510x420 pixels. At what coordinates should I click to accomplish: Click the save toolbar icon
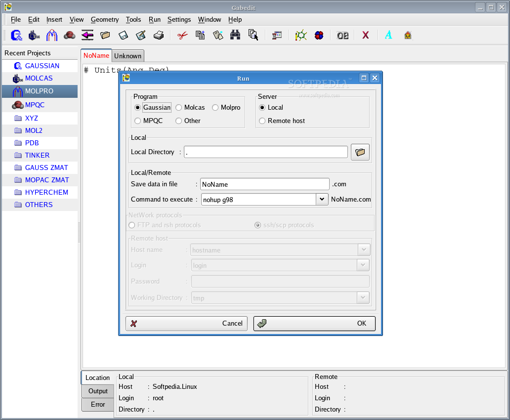click(123, 35)
